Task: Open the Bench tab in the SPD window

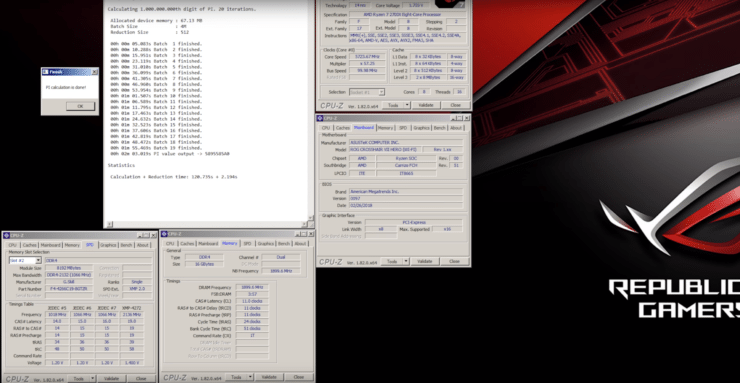Action: (126, 245)
